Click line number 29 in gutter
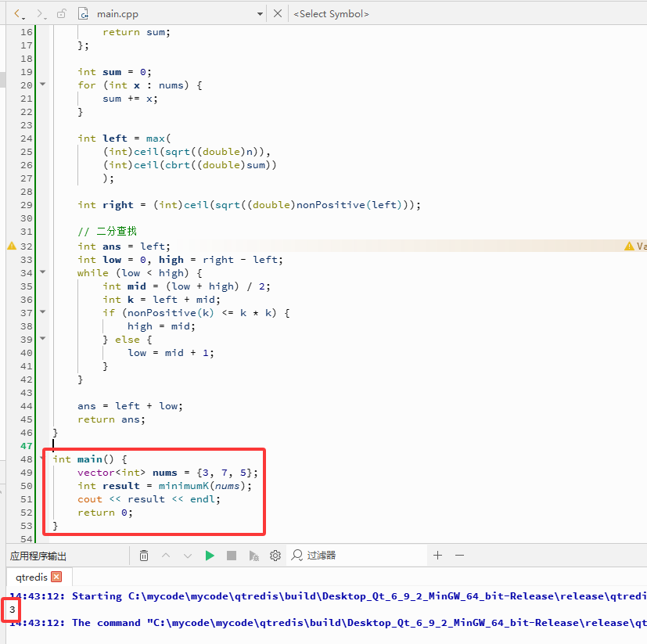Image resolution: width=647 pixels, height=644 pixels. pyautogui.click(x=26, y=205)
